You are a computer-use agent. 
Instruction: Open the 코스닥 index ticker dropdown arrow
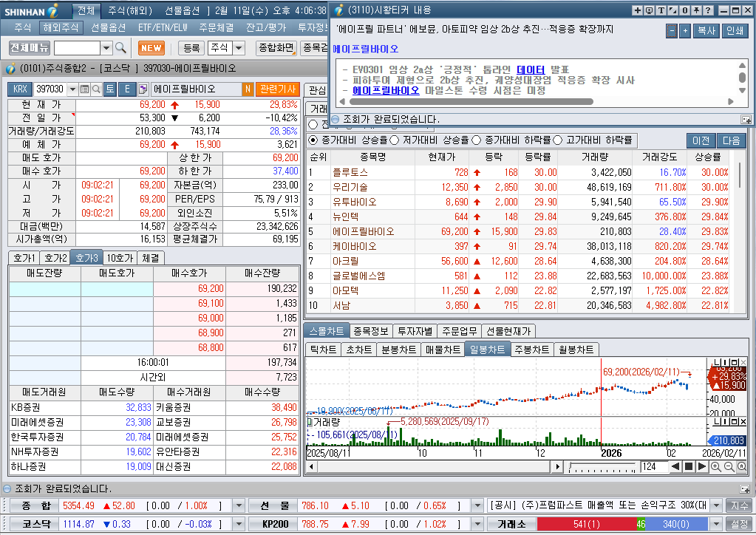point(239,524)
